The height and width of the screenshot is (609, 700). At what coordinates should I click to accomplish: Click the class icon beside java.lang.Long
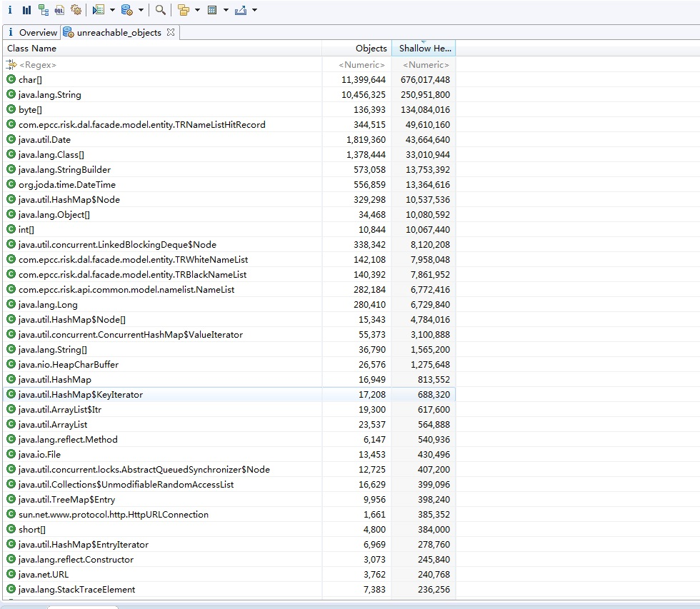point(11,304)
